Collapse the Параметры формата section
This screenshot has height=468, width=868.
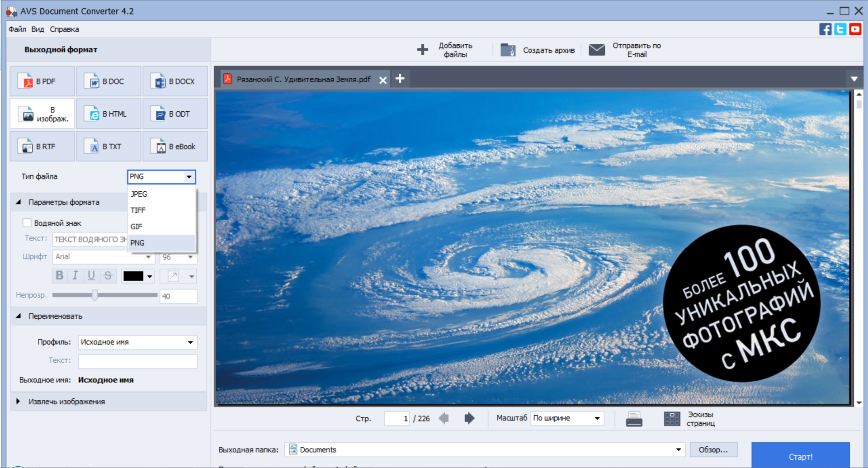click(19, 202)
